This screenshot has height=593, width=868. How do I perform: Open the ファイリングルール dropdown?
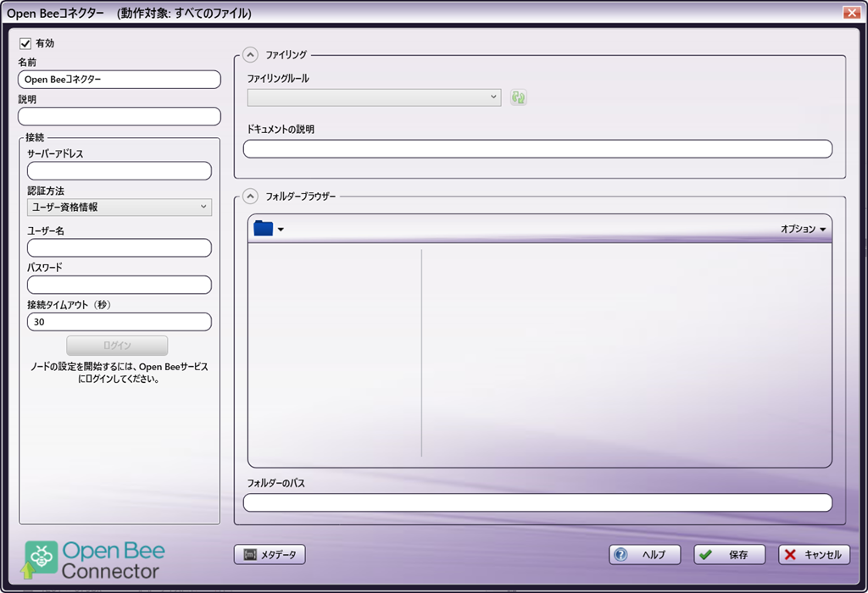[x=374, y=97]
